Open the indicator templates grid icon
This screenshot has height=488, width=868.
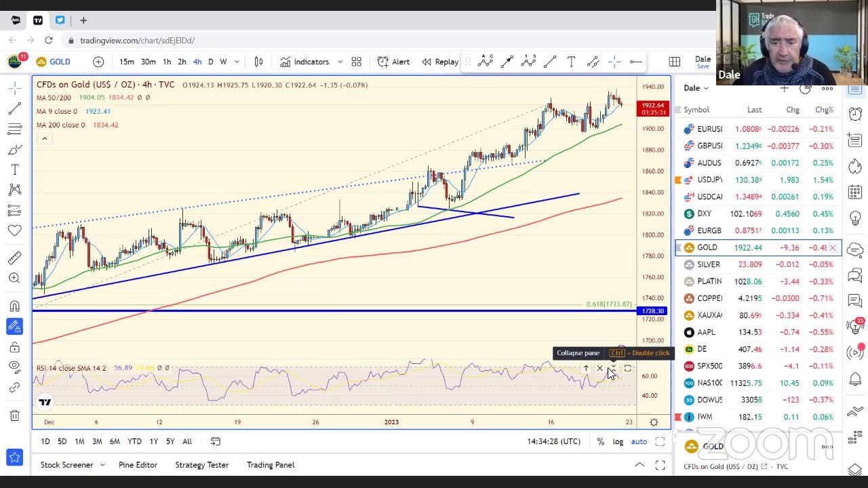[x=356, y=62]
